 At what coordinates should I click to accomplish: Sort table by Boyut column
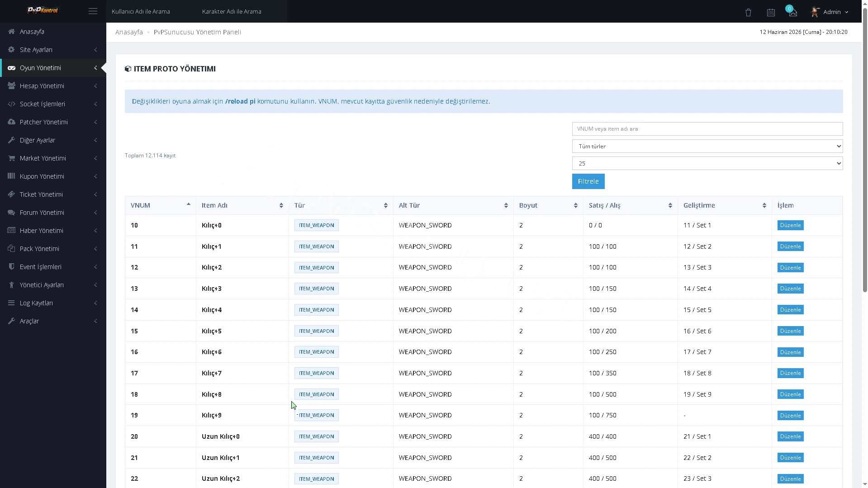(x=548, y=205)
